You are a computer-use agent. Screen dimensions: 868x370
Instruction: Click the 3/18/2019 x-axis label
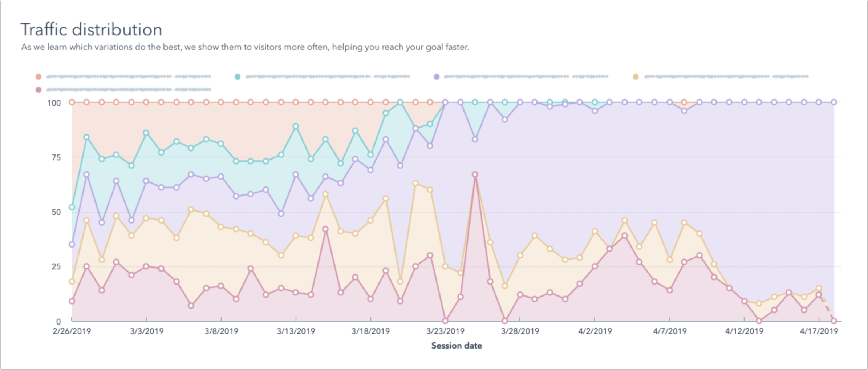tap(371, 331)
